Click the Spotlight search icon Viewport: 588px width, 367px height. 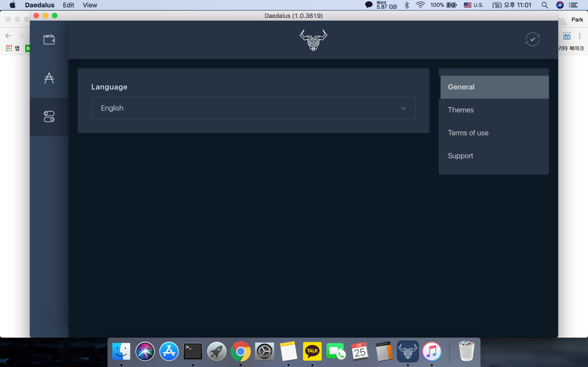pos(545,5)
